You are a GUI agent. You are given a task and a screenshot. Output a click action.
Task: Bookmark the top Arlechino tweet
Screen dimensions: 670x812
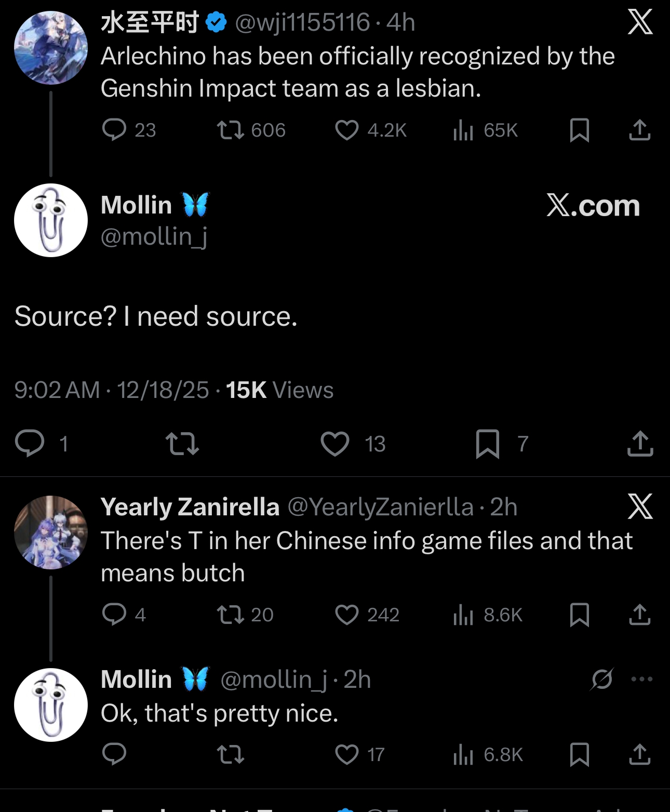tap(579, 130)
